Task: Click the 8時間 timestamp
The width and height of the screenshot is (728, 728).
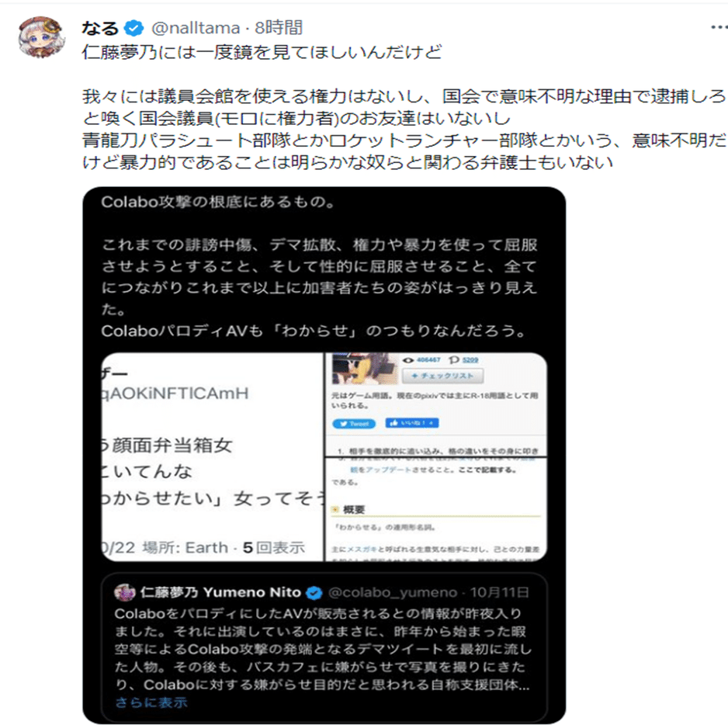Action: [279, 28]
